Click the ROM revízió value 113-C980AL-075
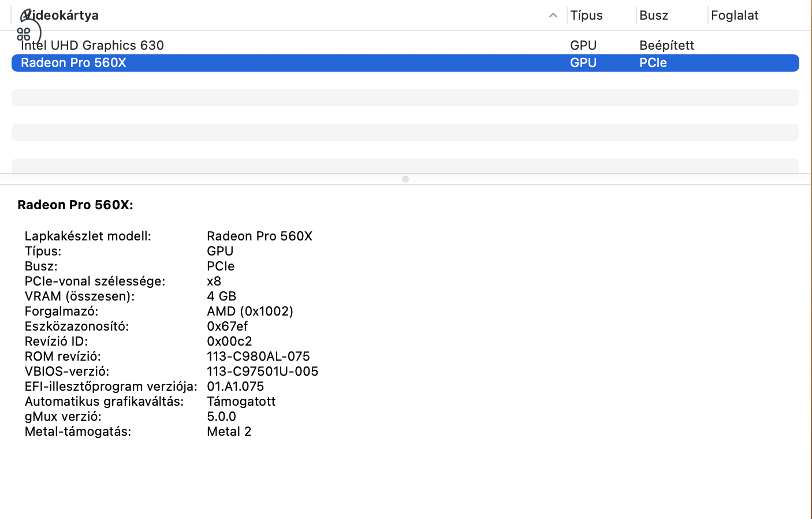812x519 pixels. pos(258,357)
